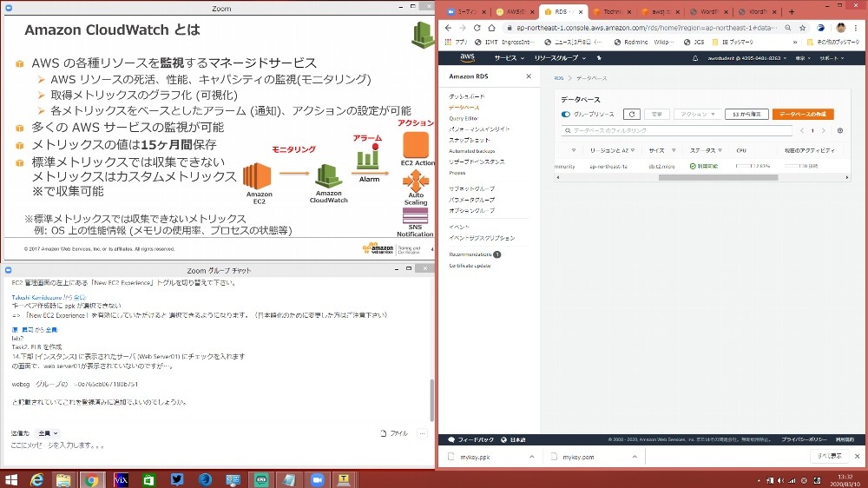Click the AWS logo home icon
The image size is (868, 488).
coord(467,57)
